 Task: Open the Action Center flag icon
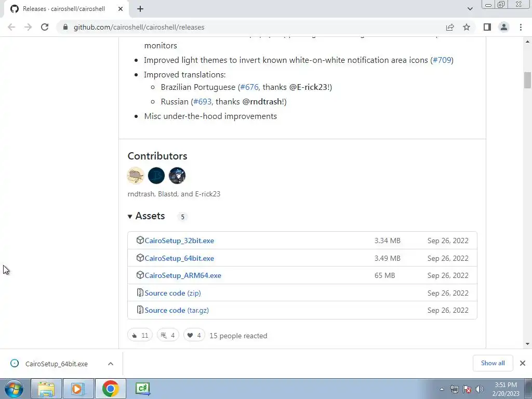click(467, 390)
